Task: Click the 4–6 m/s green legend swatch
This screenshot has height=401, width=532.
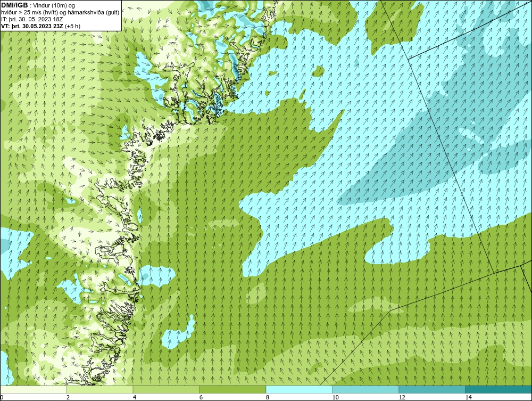Action: click(x=166, y=389)
